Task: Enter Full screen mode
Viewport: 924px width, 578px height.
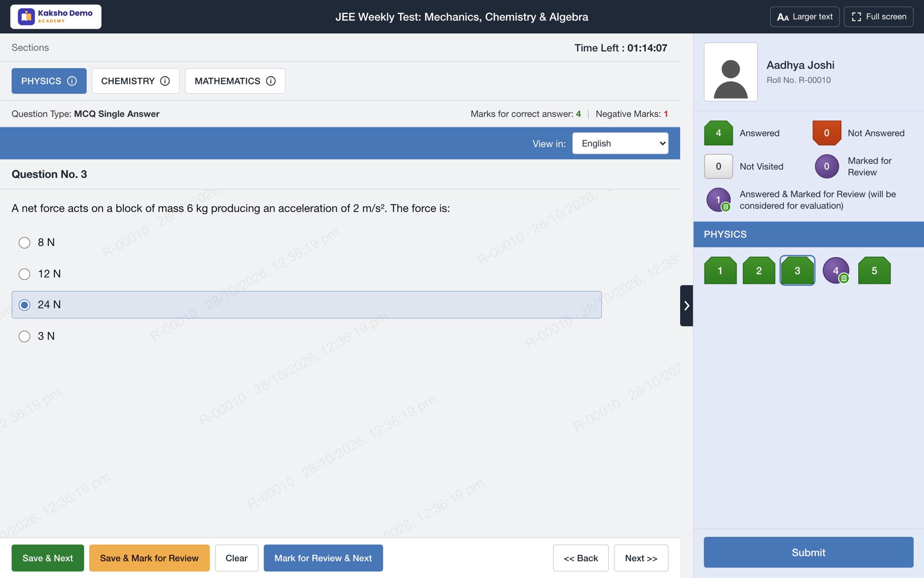Action: pyautogui.click(x=878, y=17)
